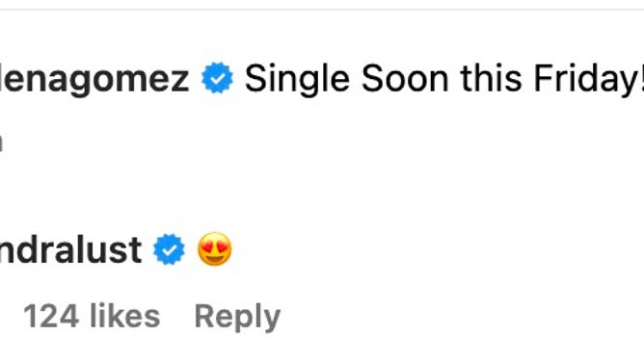This screenshot has height=362, width=644.
Task: Click the white checkmark inside ndralust's badge
Action: tap(170, 249)
